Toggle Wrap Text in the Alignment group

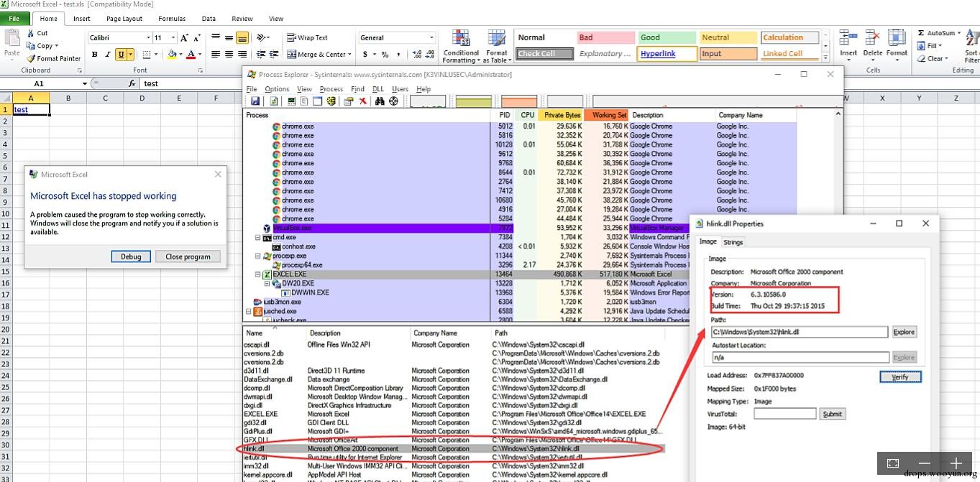coord(307,38)
